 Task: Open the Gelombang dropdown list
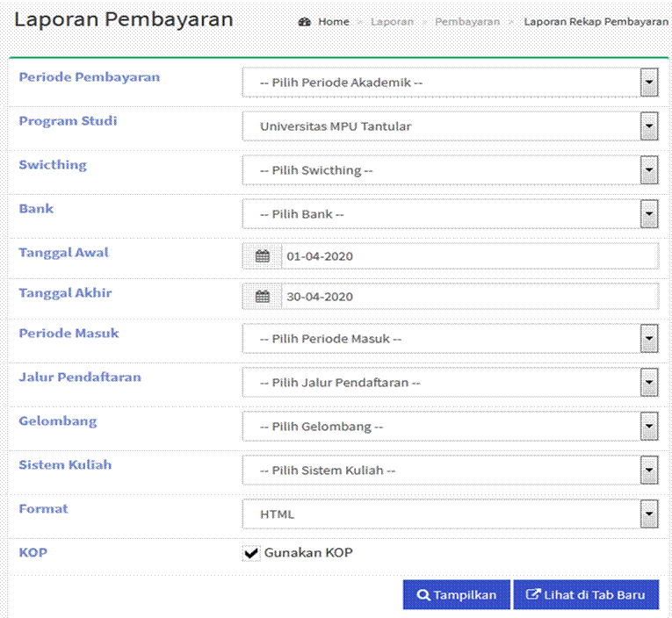(450, 427)
